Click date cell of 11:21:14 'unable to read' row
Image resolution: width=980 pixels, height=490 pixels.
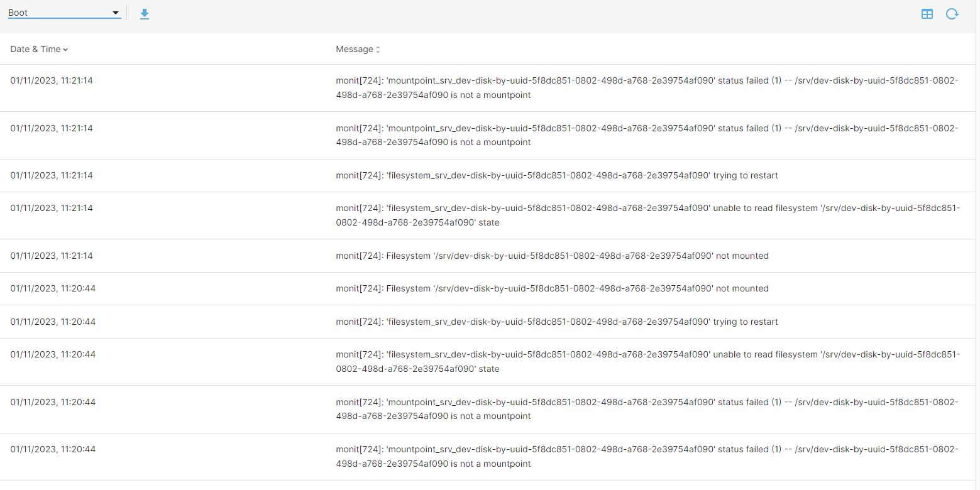pyautogui.click(x=52, y=208)
